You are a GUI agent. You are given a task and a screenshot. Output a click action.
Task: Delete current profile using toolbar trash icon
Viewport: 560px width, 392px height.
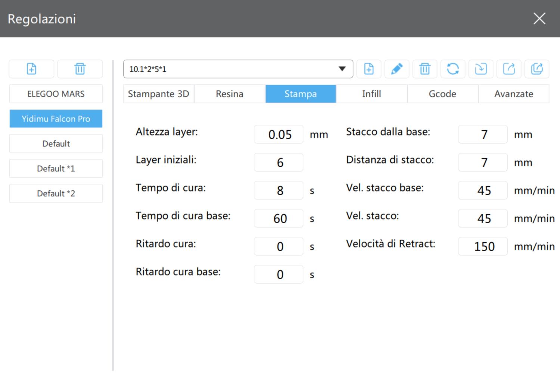pyautogui.click(x=425, y=69)
